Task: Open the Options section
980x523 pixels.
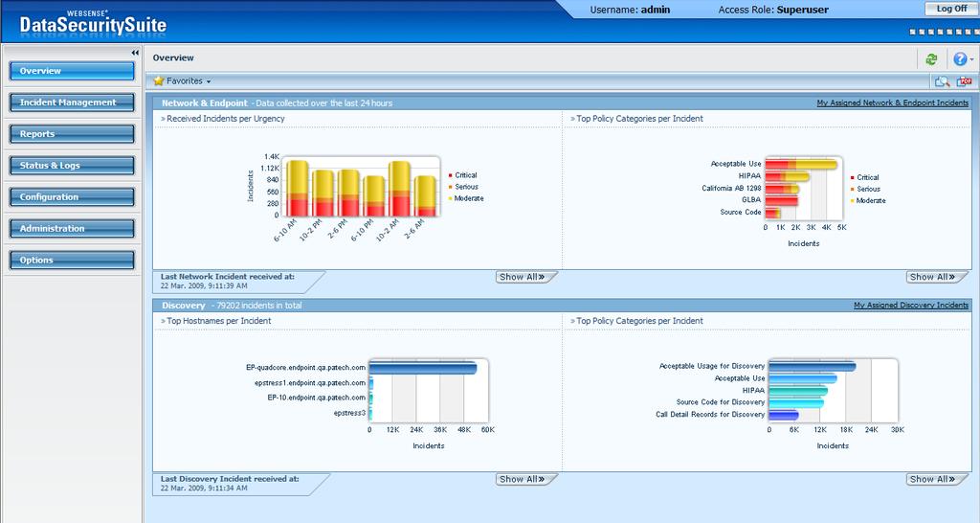Action: click(72, 260)
